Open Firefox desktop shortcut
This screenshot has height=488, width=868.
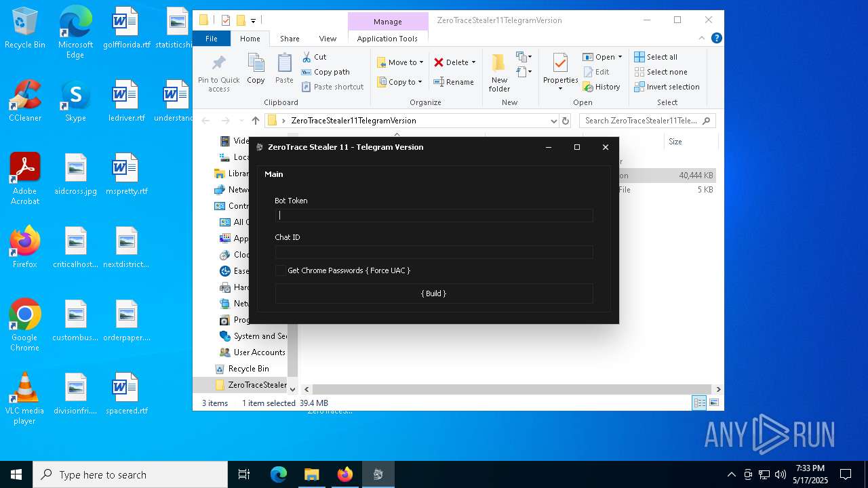(x=25, y=247)
